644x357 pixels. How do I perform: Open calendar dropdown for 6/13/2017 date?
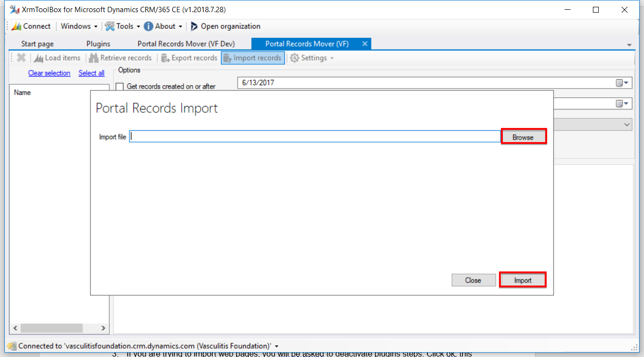pyautogui.click(x=622, y=83)
